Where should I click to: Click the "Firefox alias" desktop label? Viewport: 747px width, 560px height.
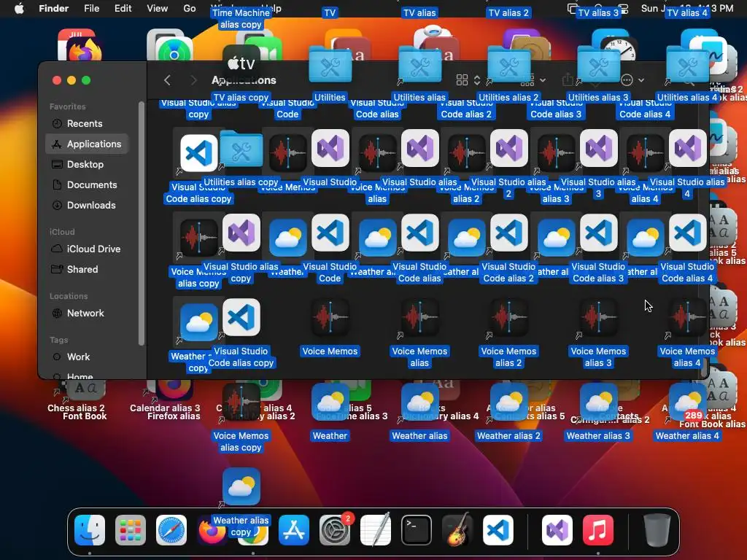point(174,416)
